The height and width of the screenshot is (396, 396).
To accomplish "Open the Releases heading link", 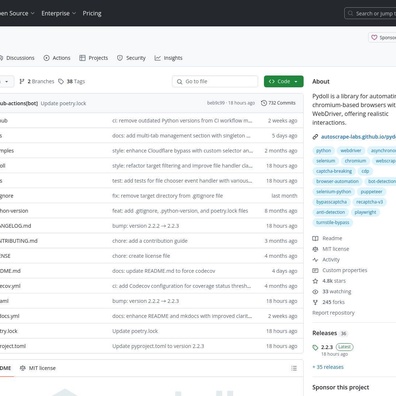I will pos(325,333).
